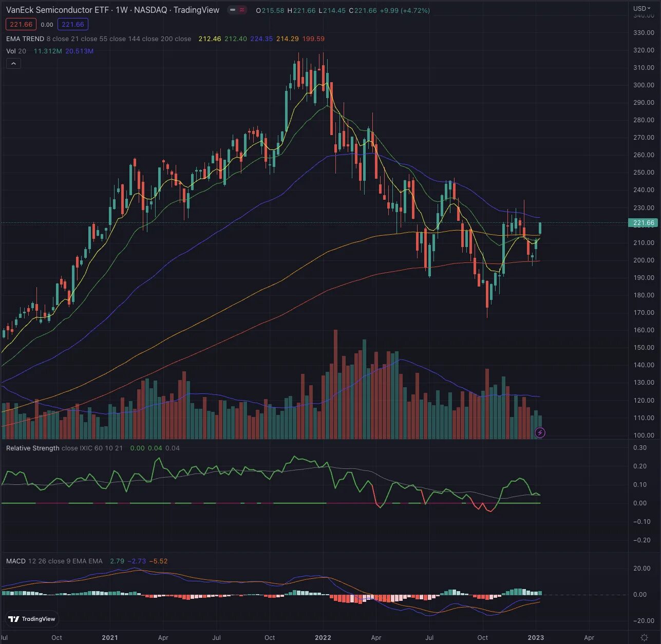
Task: Select the Vol 20 indicator label
Action: point(16,51)
